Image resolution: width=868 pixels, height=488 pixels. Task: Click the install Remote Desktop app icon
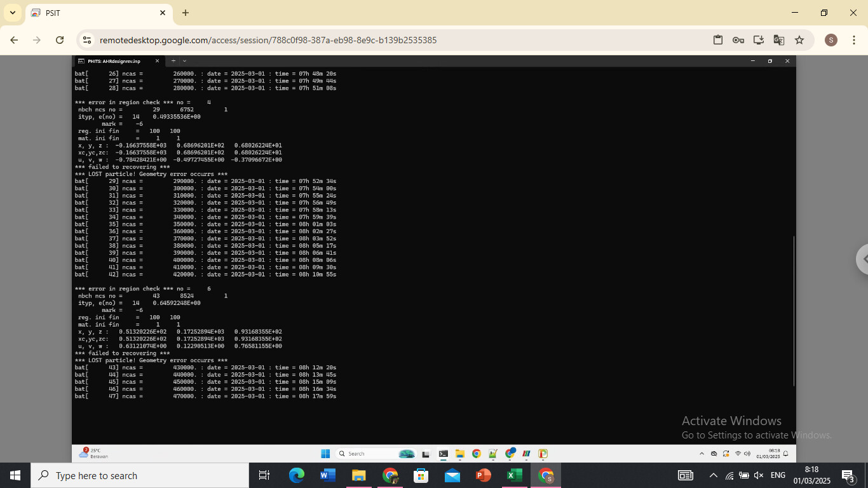click(758, 39)
